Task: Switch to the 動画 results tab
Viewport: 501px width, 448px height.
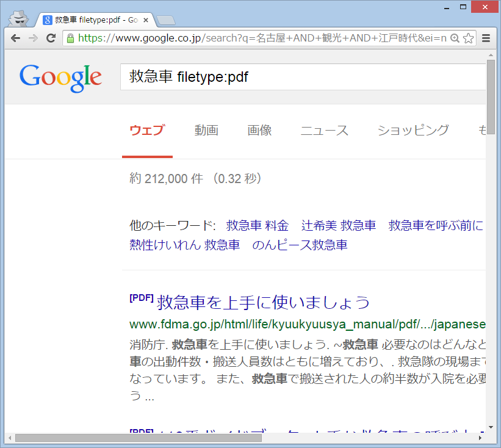Action: [206, 131]
